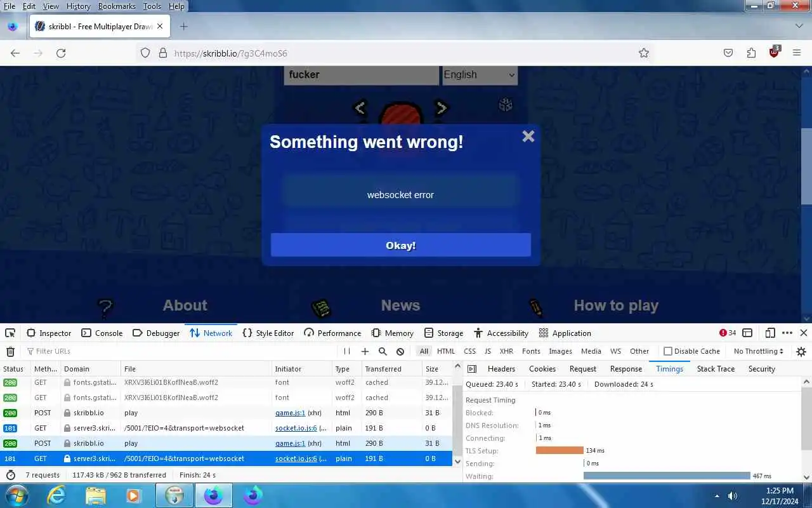The image size is (812, 508).
Task: Open the No Throttling dropdown
Action: (x=758, y=351)
